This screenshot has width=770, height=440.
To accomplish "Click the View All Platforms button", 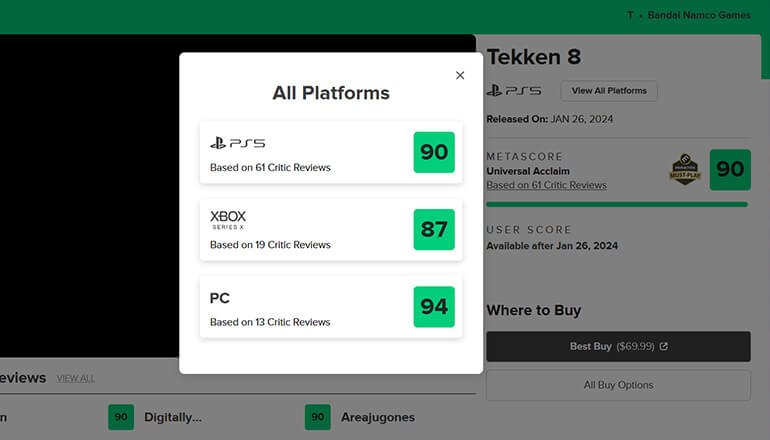I will coord(609,91).
